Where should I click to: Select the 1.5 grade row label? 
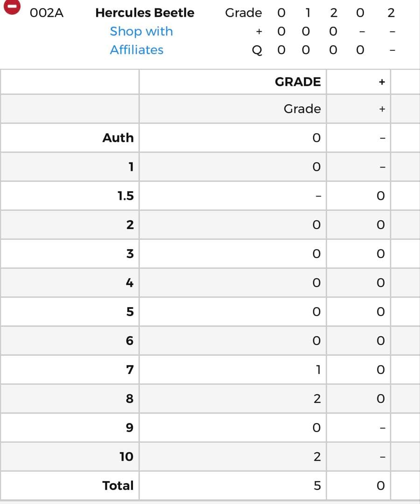[x=126, y=196]
